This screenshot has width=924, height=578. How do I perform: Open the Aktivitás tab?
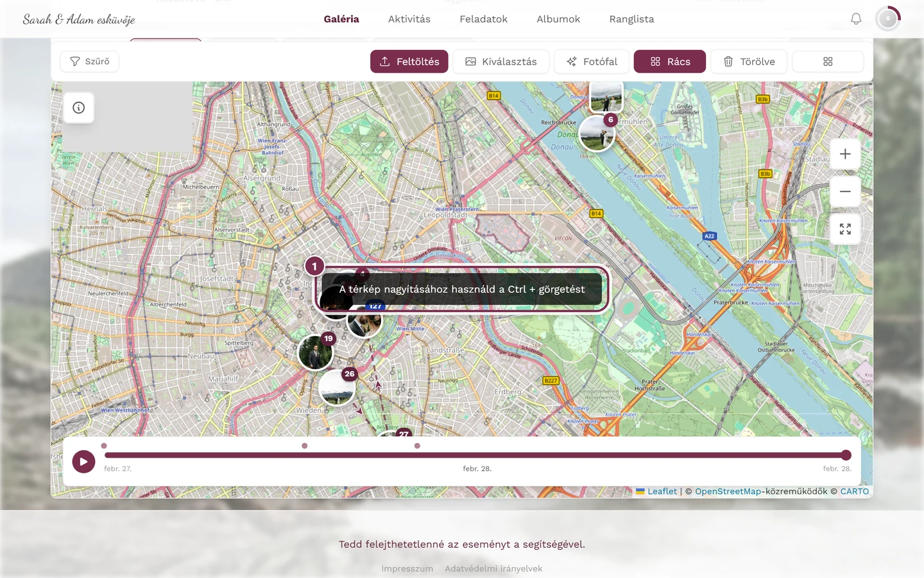coord(409,19)
